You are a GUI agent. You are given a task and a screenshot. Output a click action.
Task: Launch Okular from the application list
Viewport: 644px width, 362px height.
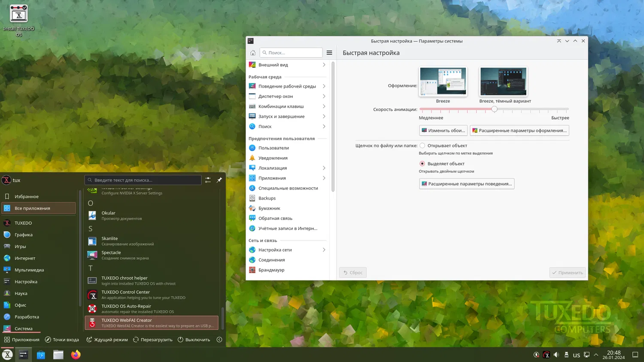point(152,216)
